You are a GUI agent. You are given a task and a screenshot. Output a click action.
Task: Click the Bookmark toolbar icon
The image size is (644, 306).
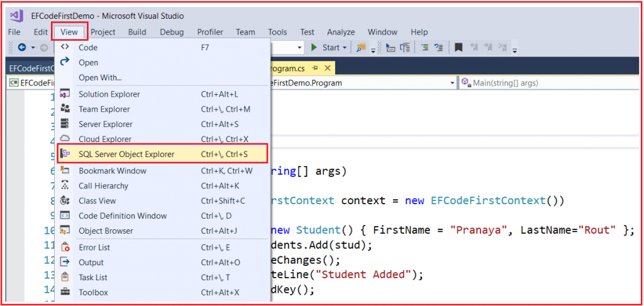(458, 48)
